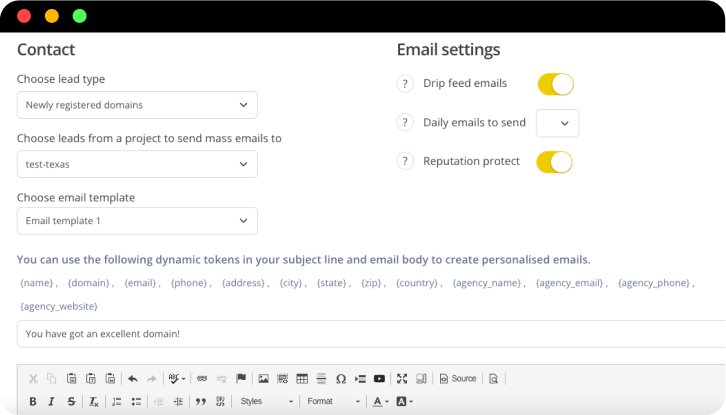Click the Source button in toolbar
This screenshot has width=726, height=415.
tap(458, 379)
